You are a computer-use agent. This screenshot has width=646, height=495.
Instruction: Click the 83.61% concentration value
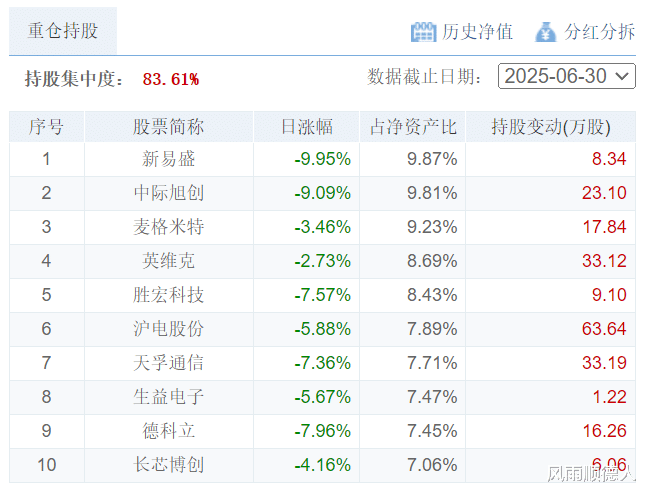click(171, 79)
